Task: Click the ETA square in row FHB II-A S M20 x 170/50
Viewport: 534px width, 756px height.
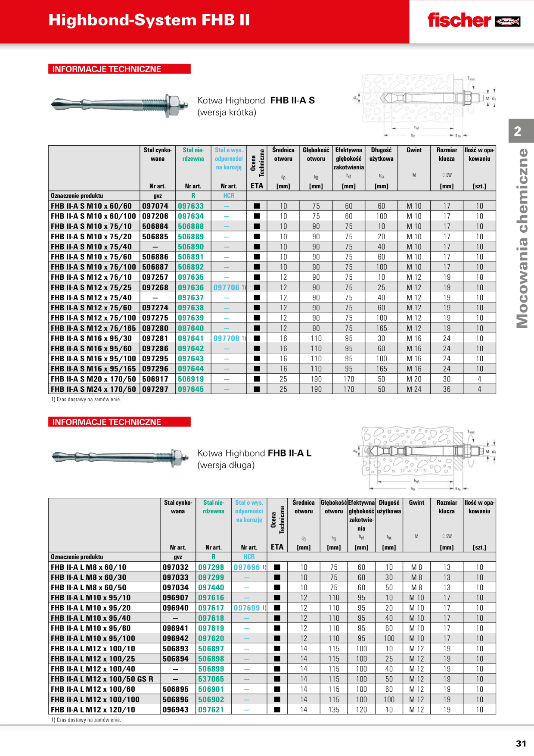Action: tap(257, 379)
